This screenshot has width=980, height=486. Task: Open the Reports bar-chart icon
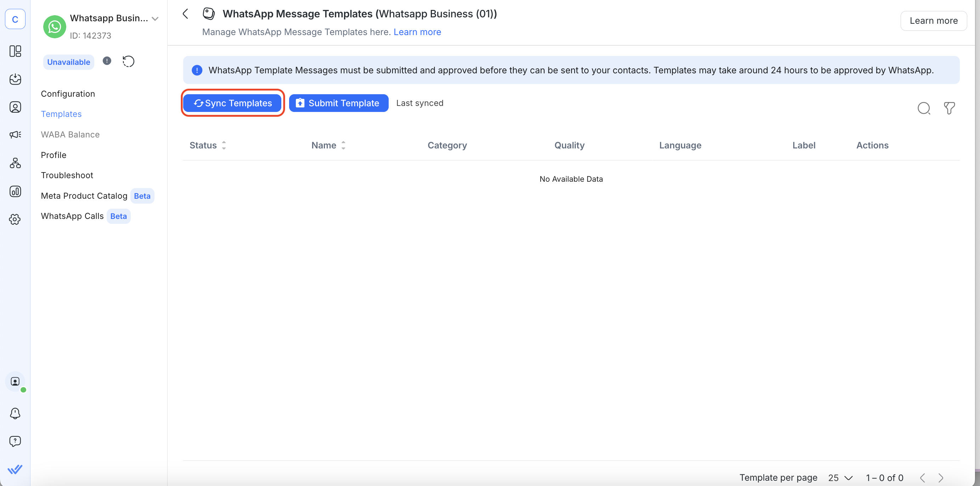[x=15, y=192]
